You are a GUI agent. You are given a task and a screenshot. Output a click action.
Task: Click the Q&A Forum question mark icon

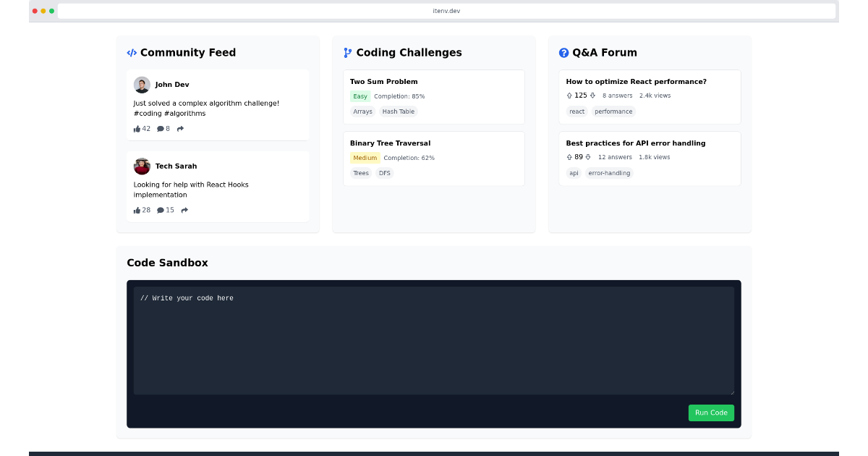coord(563,52)
